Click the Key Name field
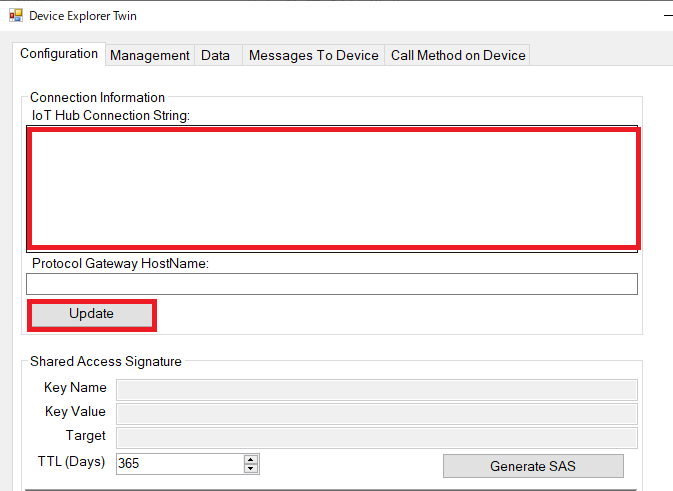The image size is (673, 491). tap(377, 390)
